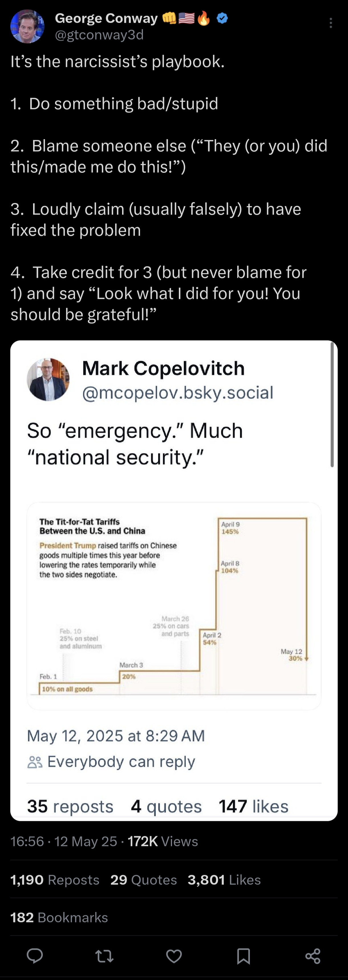348x980 pixels.
Task: View the 29 Quotes list
Action: tap(143, 880)
